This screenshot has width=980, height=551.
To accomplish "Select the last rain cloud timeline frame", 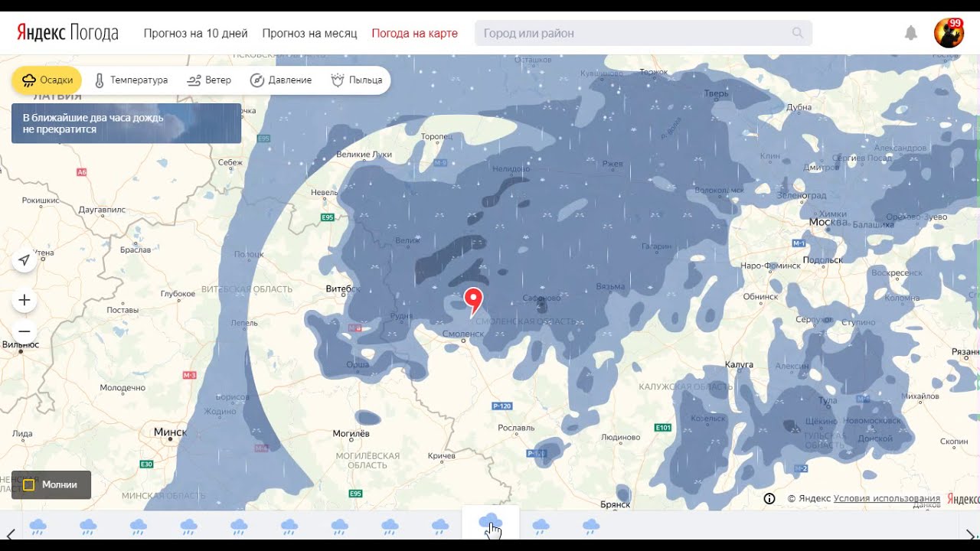I will tap(590, 526).
